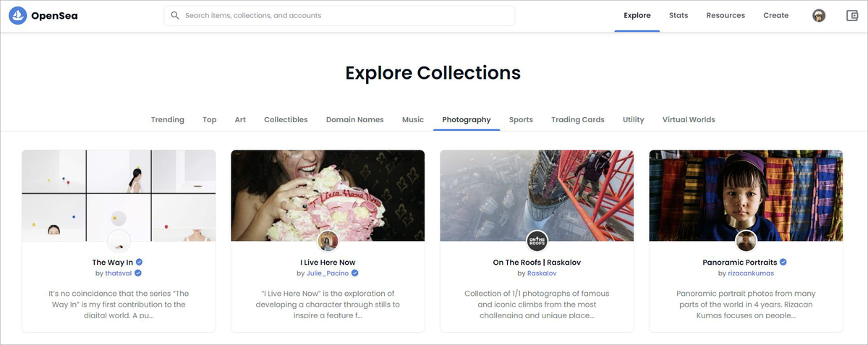Click the search magnifier icon
Viewport: 868px width, 345px height.
[x=175, y=15]
